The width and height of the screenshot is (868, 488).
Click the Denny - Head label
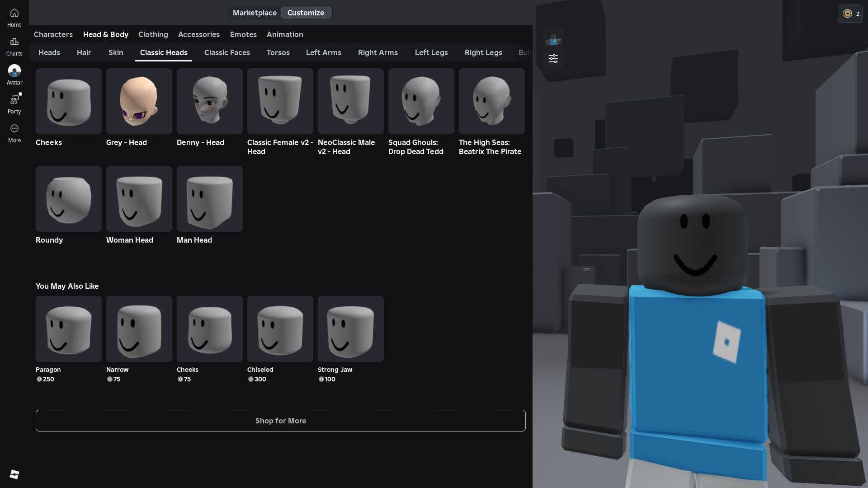point(200,142)
